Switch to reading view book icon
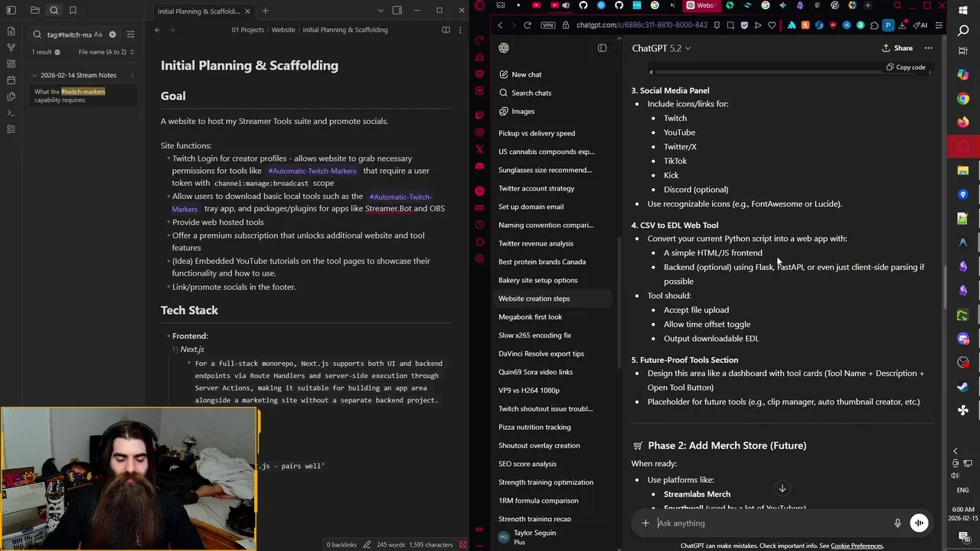The image size is (980, 551). [x=446, y=30]
